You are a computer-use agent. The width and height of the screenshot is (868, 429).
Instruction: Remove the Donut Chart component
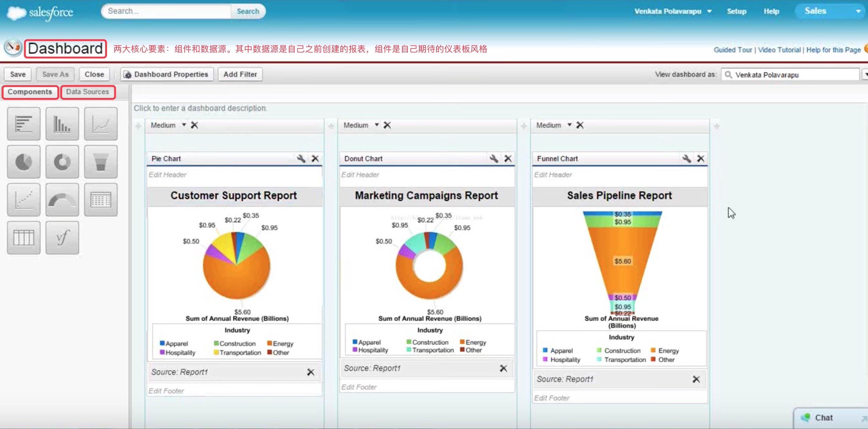tap(508, 159)
